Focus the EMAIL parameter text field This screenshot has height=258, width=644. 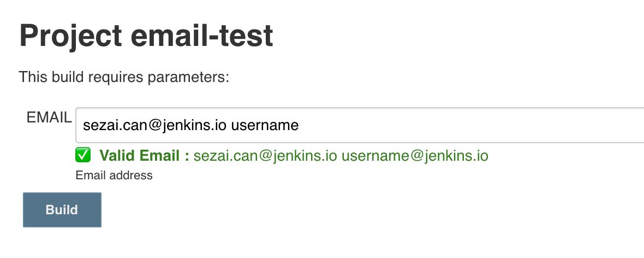pos(360,125)
